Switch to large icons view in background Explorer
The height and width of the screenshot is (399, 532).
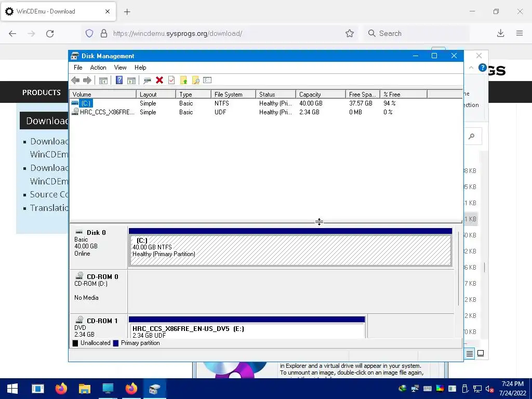pyautogui.click(x=481, y=353)
